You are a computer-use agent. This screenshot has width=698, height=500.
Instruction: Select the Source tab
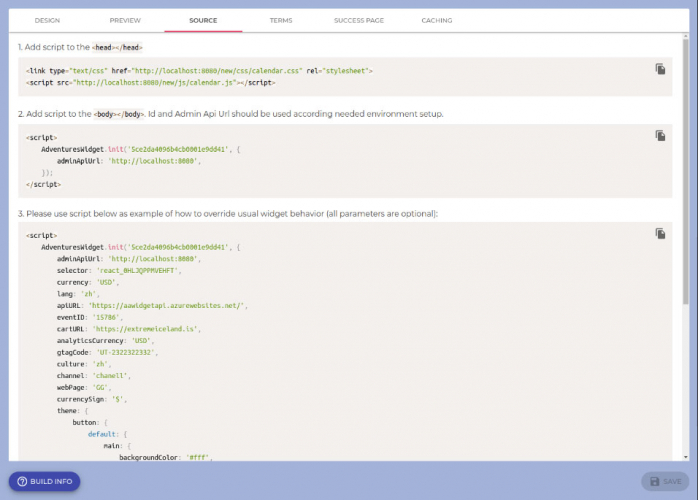tap(203, 20)
